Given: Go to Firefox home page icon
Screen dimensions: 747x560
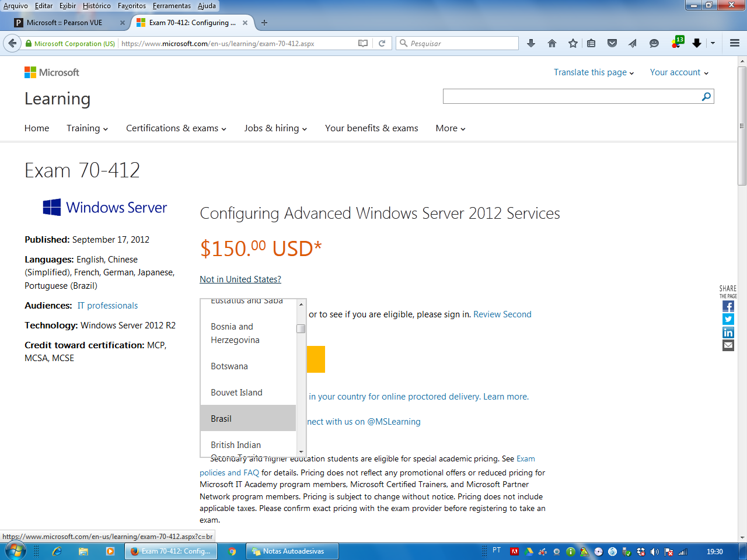Looking at the screenshot, I should point(552,43).
